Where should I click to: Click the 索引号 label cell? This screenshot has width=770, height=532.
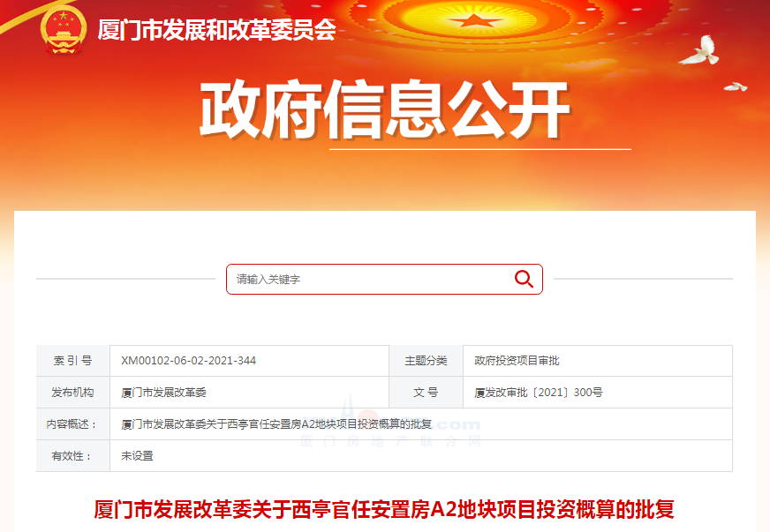coord(72,361)
